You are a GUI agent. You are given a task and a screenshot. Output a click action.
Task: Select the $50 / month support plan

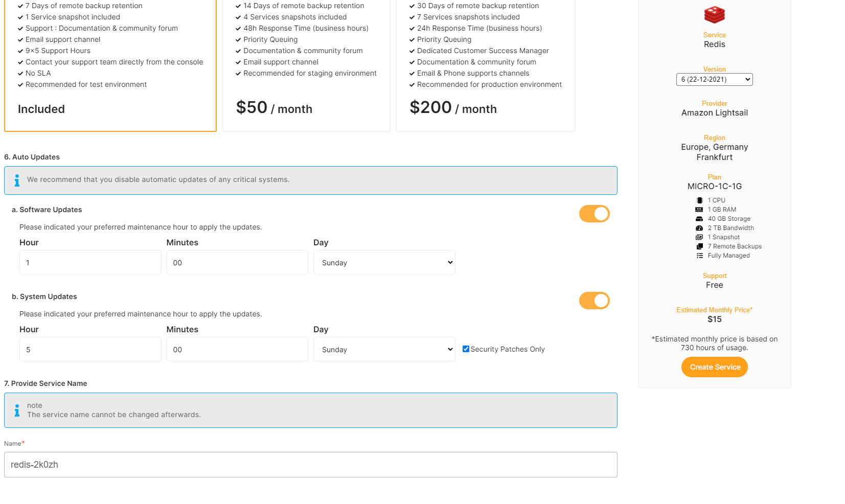click(x=306, y=66)
